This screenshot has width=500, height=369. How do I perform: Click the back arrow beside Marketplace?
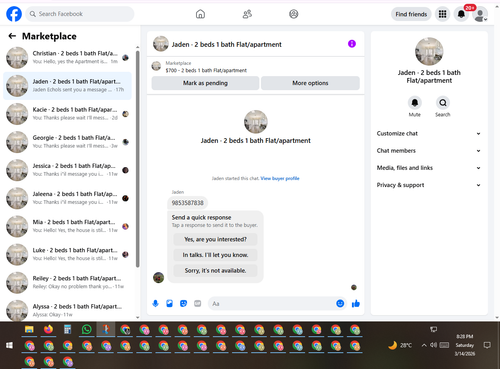tap(12, 36)
